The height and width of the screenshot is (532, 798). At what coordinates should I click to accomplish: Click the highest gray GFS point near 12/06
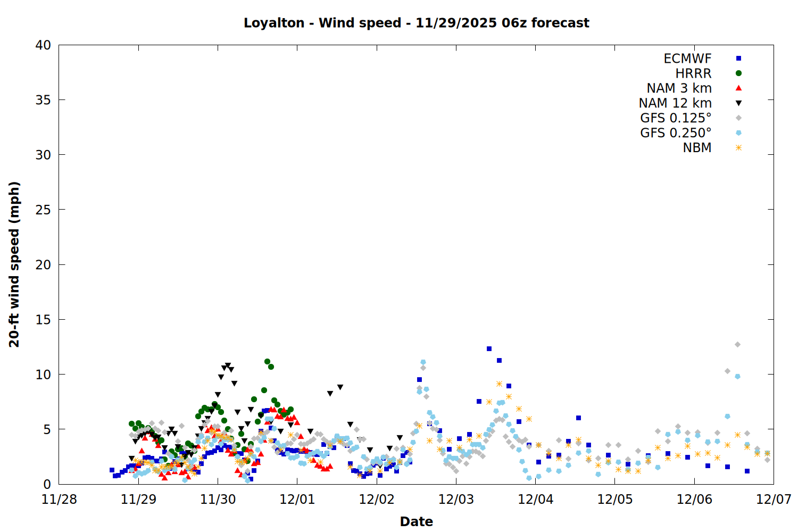[x=737, y=345]
